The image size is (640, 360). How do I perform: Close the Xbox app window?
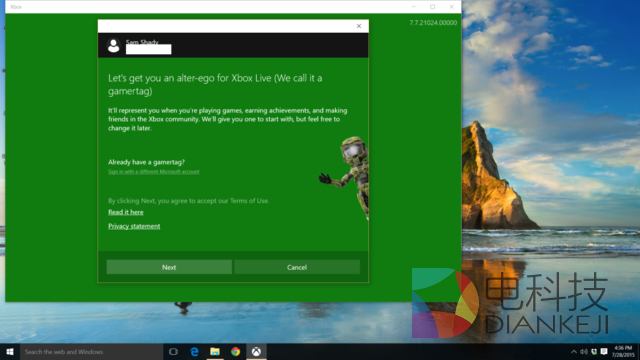coord(451,7)
